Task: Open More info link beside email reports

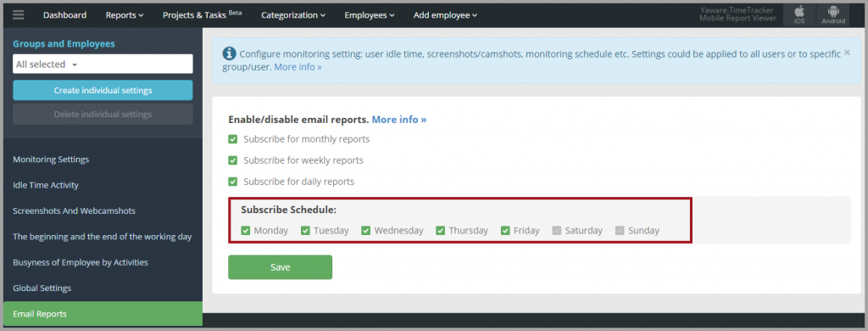Action: coord(399,119)
